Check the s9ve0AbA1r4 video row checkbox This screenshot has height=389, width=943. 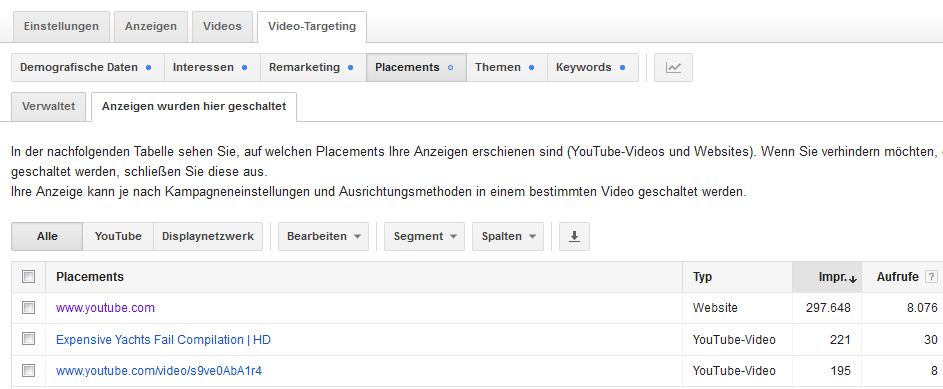[28, 370]
